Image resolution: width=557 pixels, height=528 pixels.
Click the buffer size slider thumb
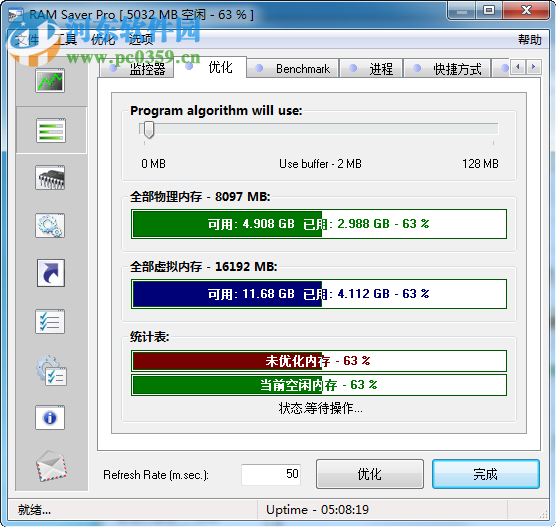pyautogui.click(x=149, y=129)
